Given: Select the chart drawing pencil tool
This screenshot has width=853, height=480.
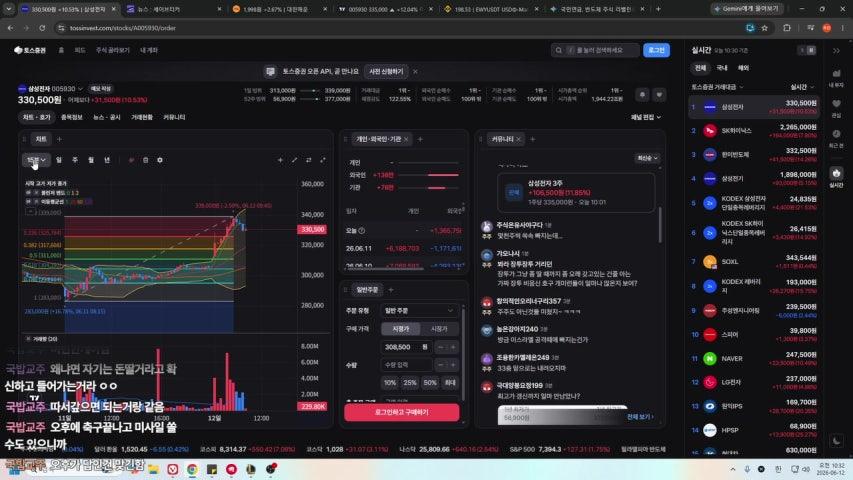Looking at the screenshot, I should (294, 160).
